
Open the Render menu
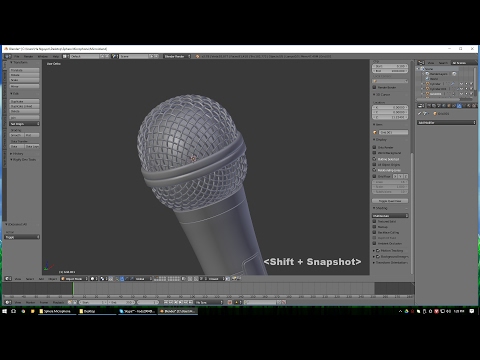tap(29, 56)
